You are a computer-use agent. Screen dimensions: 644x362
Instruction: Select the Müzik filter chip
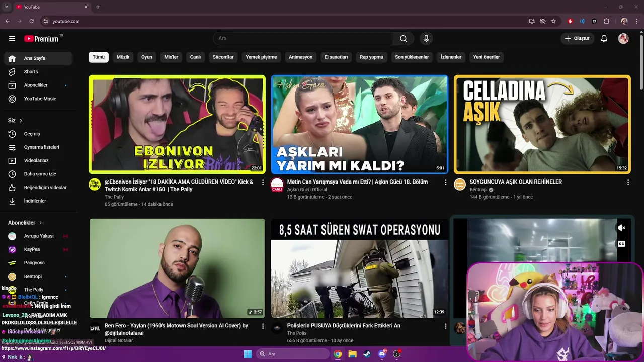click(x=123, y=57)
